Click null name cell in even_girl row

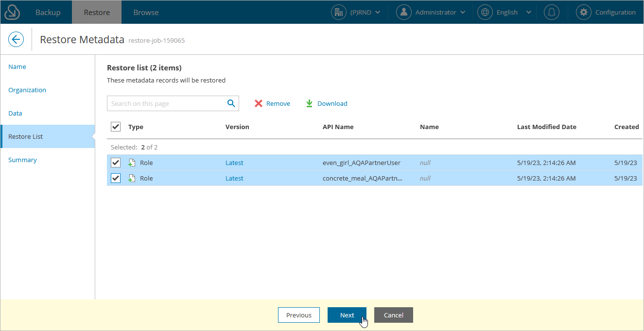pos(425,163)
